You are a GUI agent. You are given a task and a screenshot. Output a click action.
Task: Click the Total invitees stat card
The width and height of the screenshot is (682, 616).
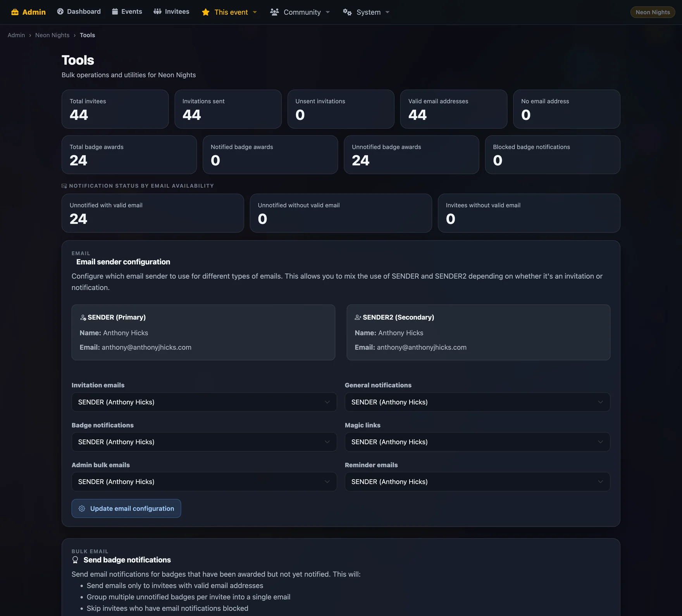click(115, 109)
